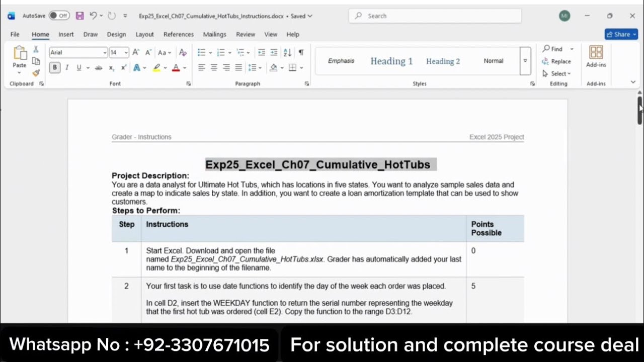Apply yellow text highlight color
The height and width of the screenshot is (362, 644).
(x=156, y=67)
